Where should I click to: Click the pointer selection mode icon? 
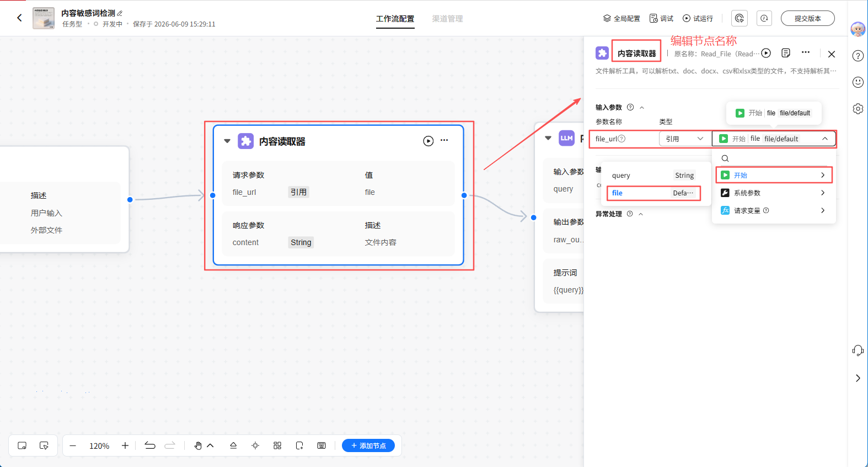44,445
